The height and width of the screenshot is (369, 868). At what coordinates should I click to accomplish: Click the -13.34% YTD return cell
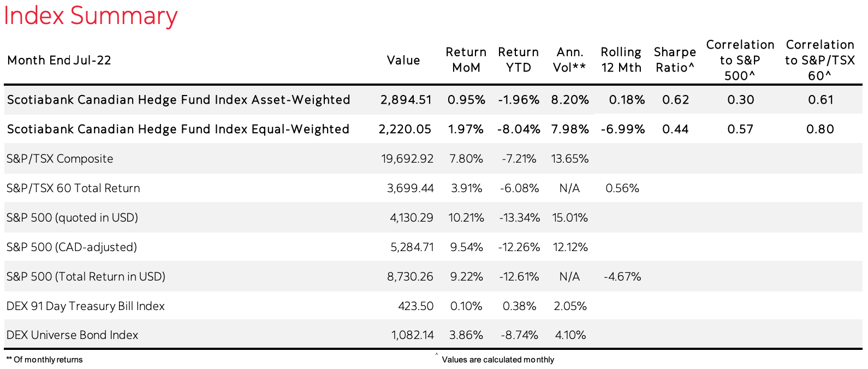click(x=519, y=218)
